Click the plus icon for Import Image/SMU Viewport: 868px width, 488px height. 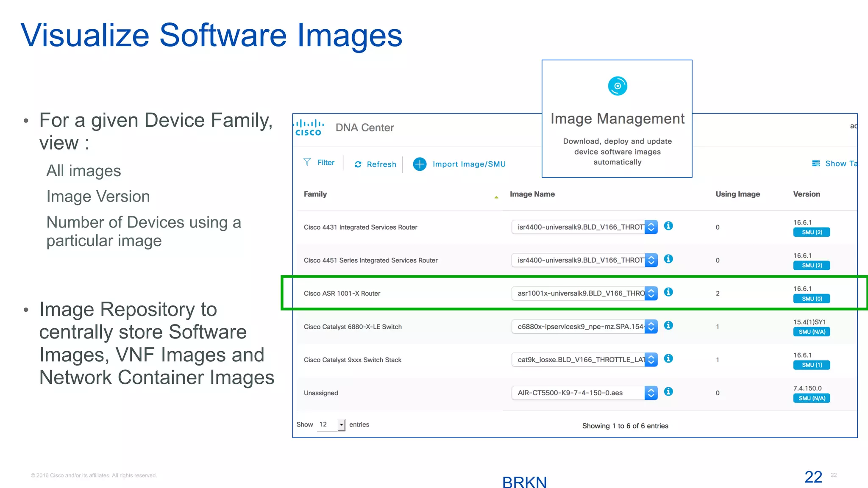tap(420, 164)
